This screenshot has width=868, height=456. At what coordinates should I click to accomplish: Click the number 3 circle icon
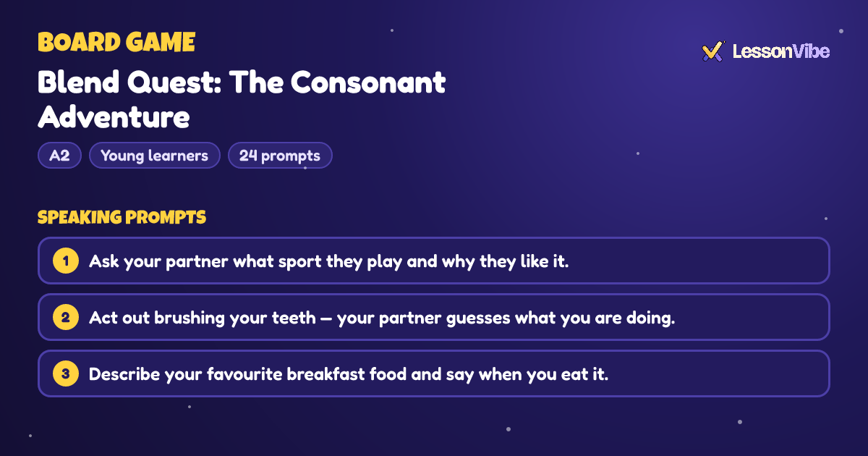[x=65, y=373]
